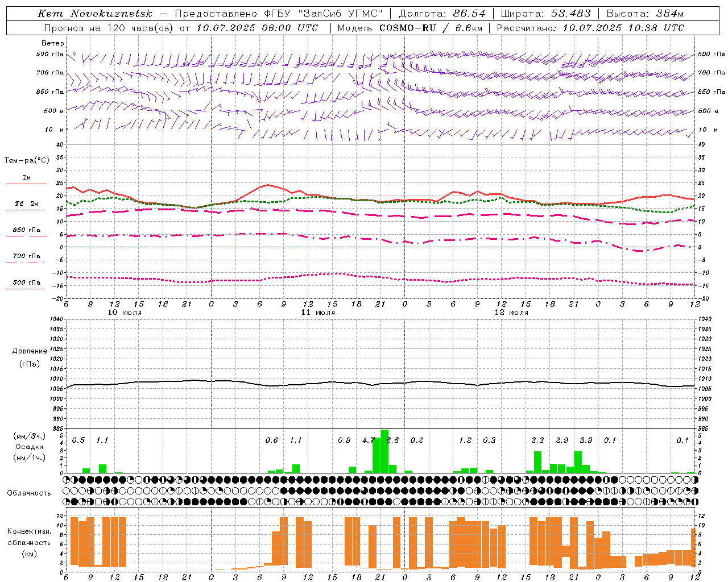Click the 'Конвективн.' convective cloud label
Image resolution: width=728 pixels, height=582 pixels.
coord(30,531)
